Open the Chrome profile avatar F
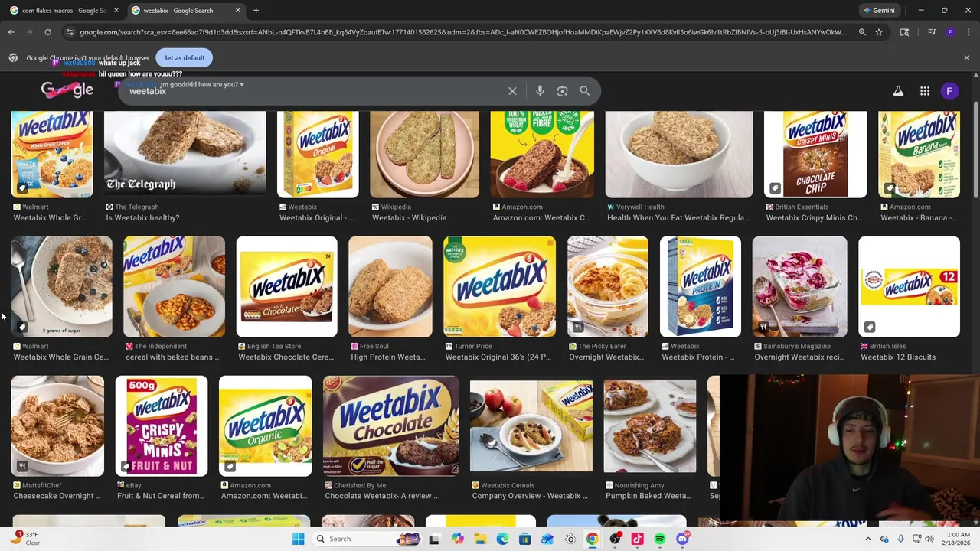The height and width of the screenshot is (551, 980). 950,32
